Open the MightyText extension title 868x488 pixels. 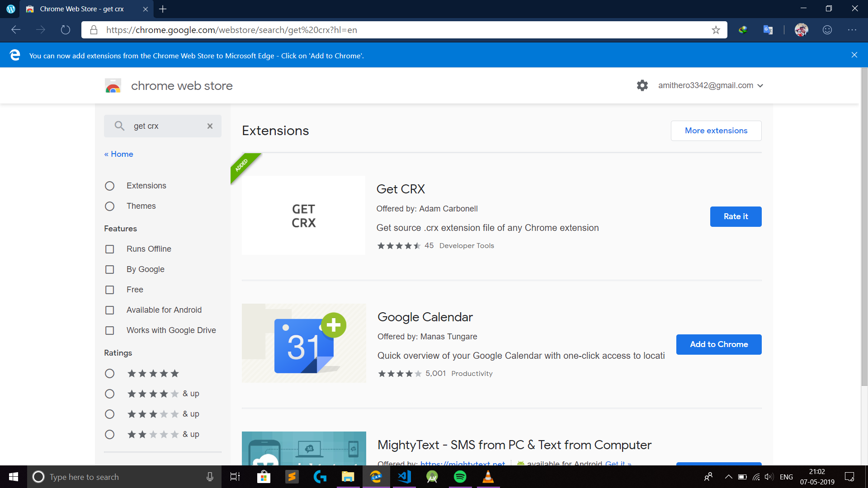[x=514, y=445]
